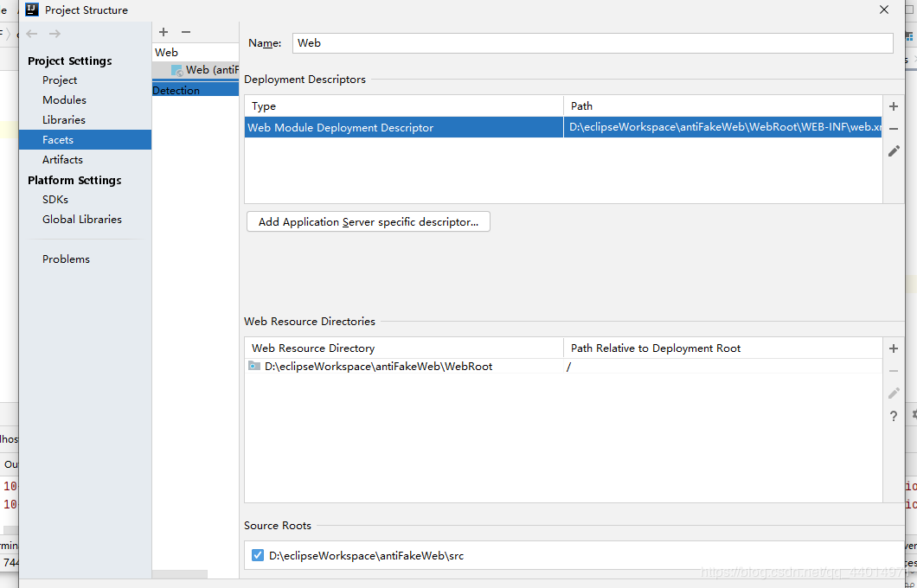Open the Artifacts settings section
Image resolution: width=917 pixels, height=588 pixels.
tap(62, 160)
